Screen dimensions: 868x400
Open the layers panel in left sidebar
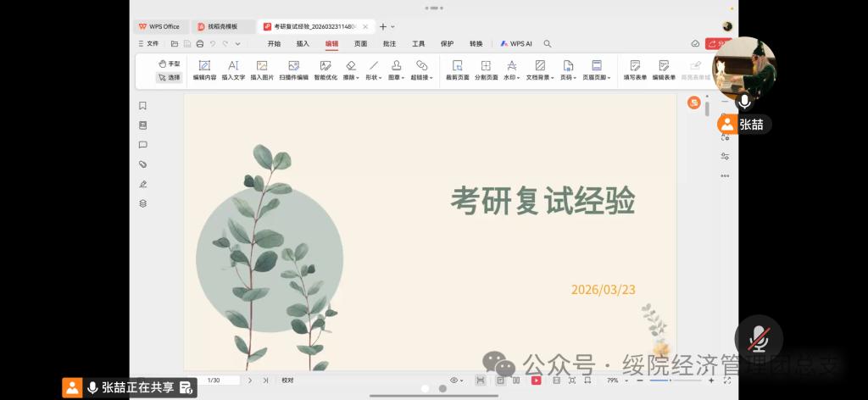[142, 203]
